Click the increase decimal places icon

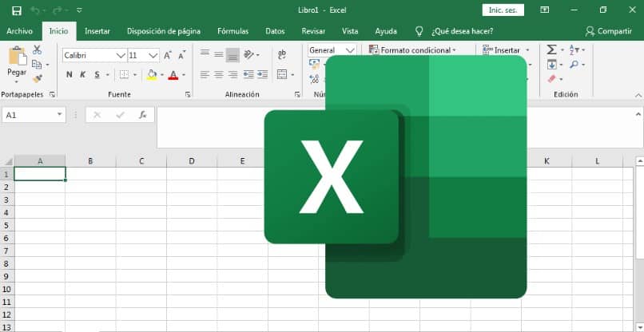coord(314,78)
